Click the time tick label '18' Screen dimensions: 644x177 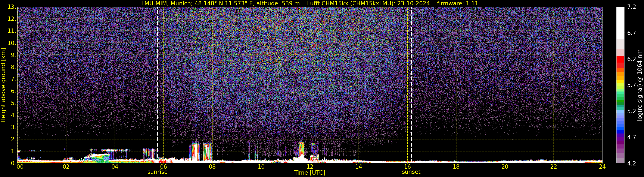pos(456,167)
